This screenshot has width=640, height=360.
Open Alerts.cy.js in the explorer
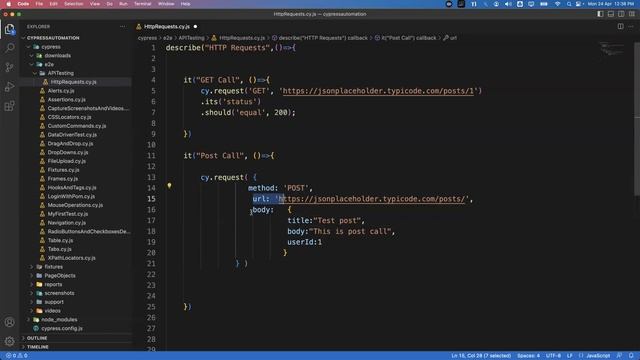[x=61, y=91]
